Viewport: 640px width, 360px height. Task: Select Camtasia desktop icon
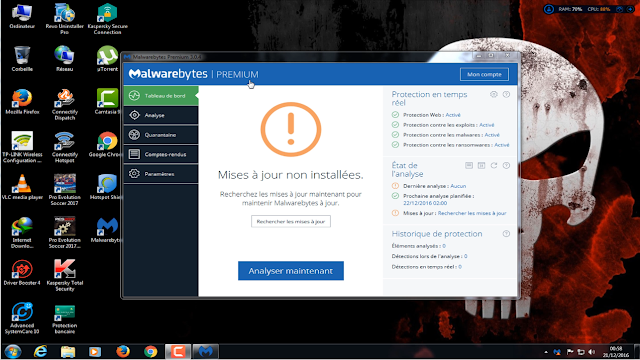(107, 102)
